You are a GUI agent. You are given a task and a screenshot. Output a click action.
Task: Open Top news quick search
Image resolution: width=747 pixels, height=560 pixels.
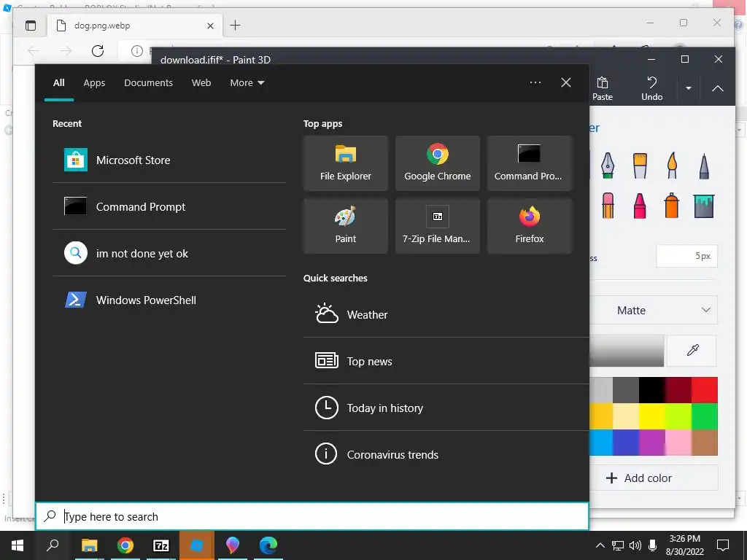pyautogui.click(x=446, y=361)
